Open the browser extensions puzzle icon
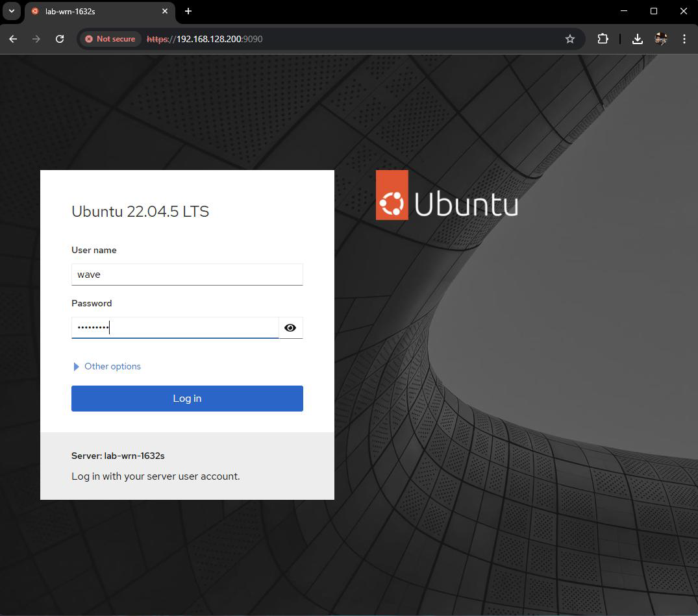 pos(603,39)
